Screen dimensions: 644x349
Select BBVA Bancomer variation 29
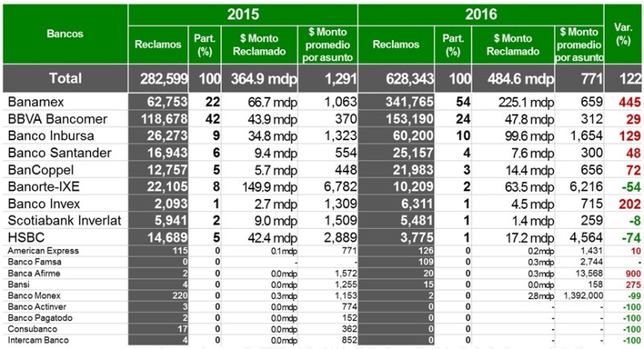coord(634,119)
